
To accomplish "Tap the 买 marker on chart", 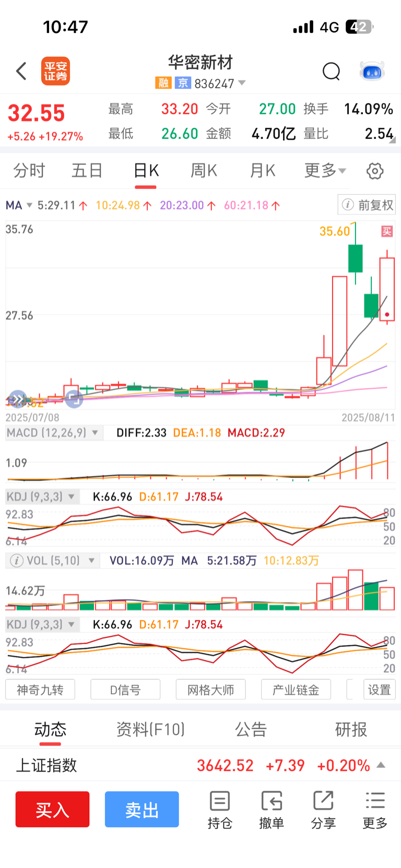I will click(387, 231).
